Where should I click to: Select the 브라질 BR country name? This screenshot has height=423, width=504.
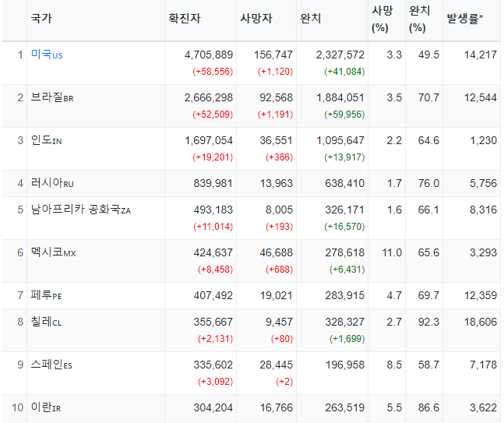pyautogui.click(x=52, y=97)
